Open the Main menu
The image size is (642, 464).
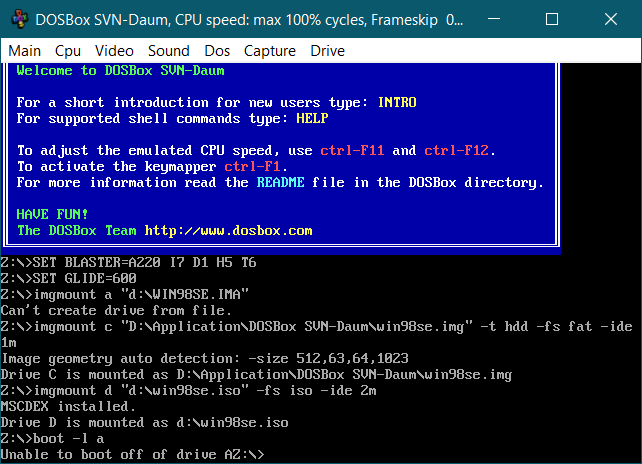tap(25, 51)
